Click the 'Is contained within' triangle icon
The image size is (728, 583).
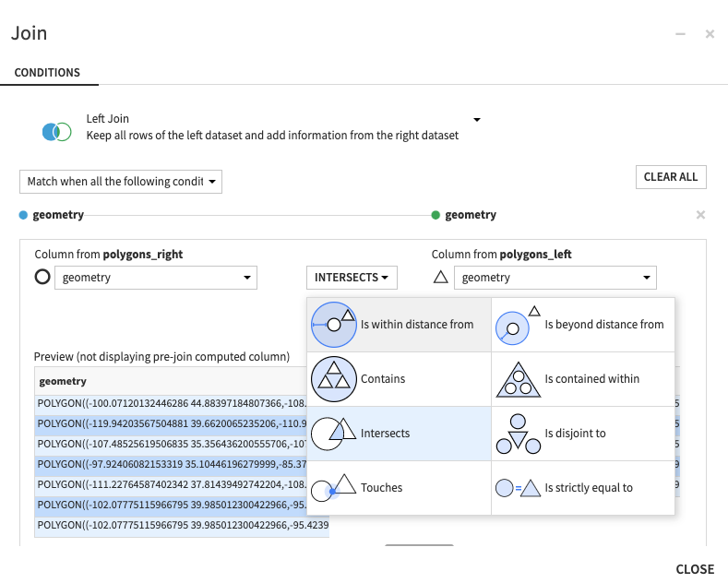coord(519,380)
